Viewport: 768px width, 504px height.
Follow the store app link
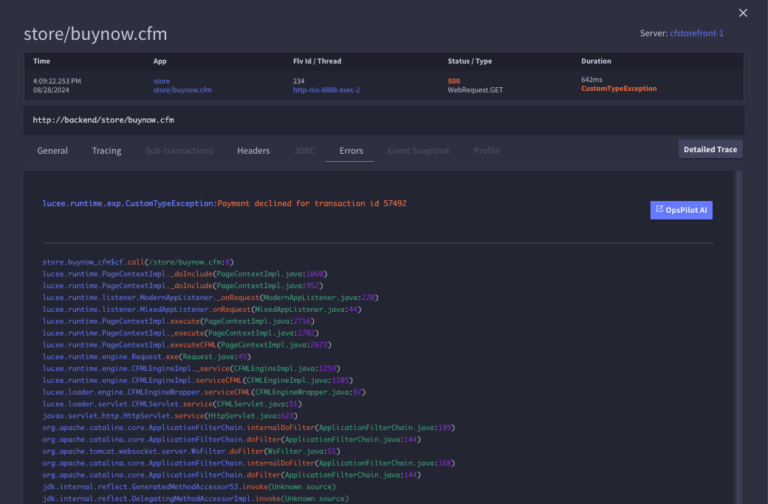tap(161, 81)
